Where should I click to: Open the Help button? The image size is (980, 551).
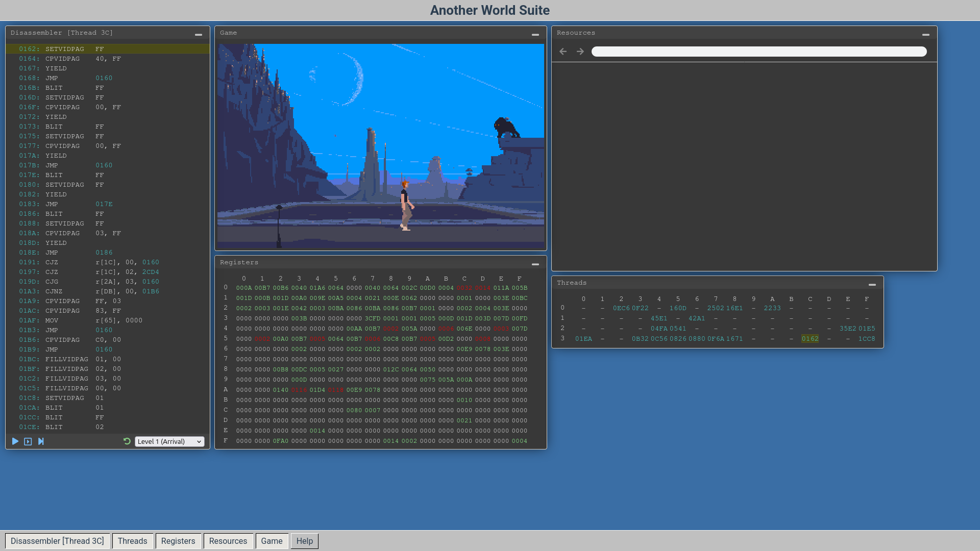(x=305, y=541)
